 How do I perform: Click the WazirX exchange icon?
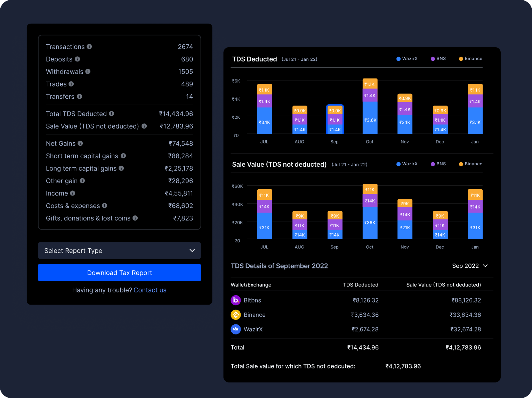click(x=235, y=329)
